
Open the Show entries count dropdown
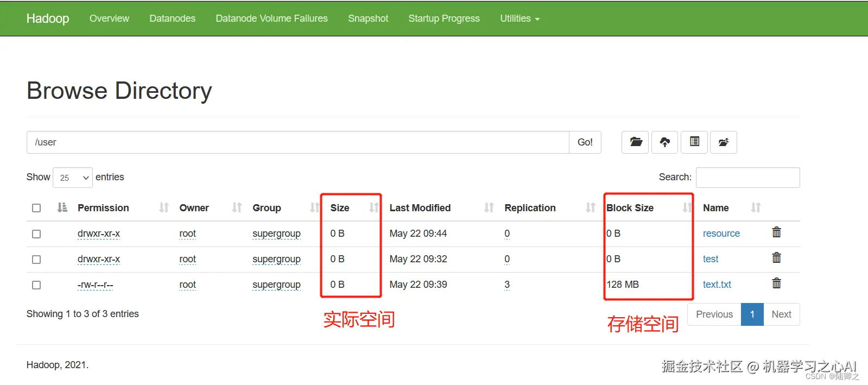[x=73, y=178]
